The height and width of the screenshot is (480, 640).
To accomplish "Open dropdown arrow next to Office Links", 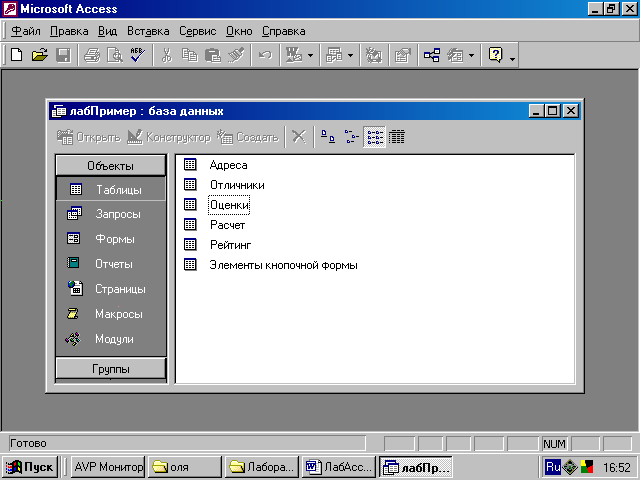I will coord(311,55).
